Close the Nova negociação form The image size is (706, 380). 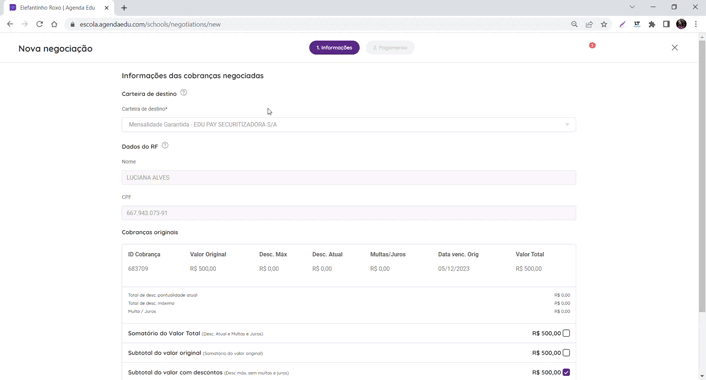click(x=674, y=48)
